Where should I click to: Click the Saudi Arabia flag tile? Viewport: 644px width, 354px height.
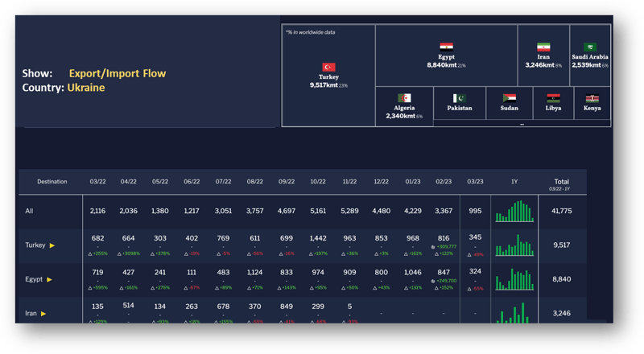(x=590, y=47)
